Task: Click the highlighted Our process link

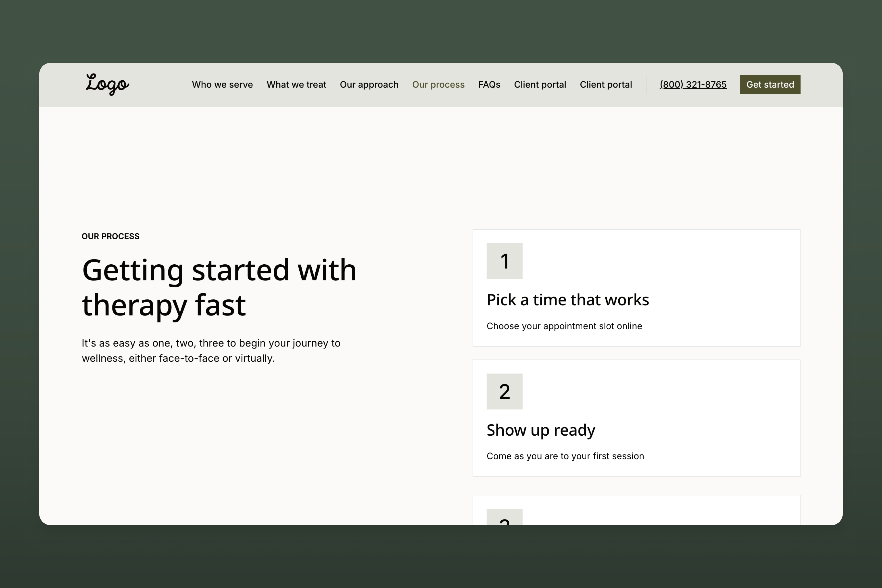Action: coord(438,85)
